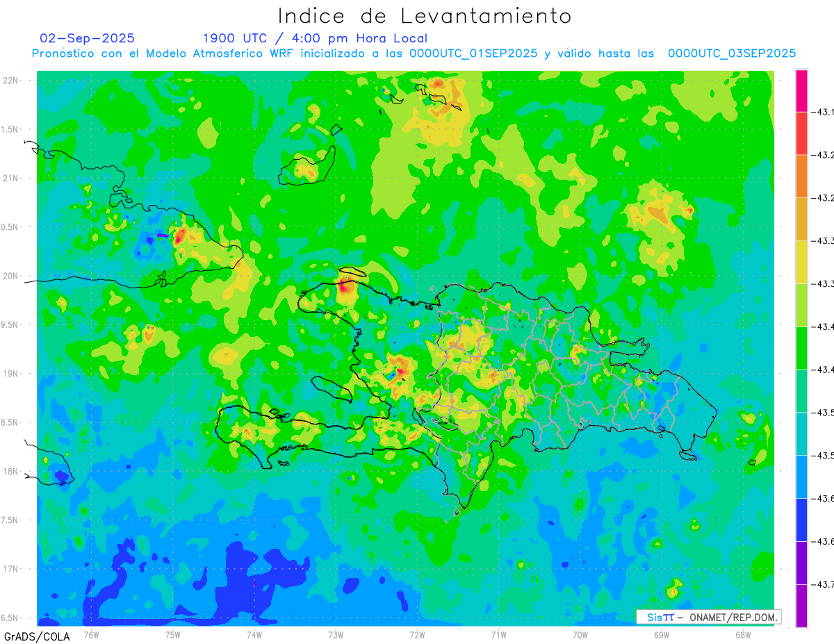Click the "75W" longitude label
The width and height of the screenshot is (834, 644).
[173, 634]
